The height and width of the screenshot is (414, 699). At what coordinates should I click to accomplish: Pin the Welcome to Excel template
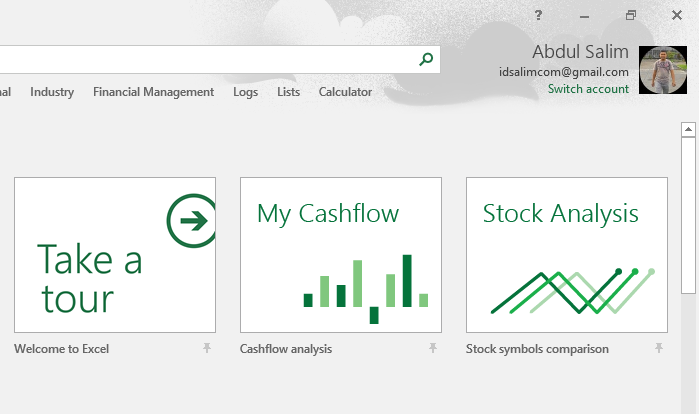tap(207, 348)
